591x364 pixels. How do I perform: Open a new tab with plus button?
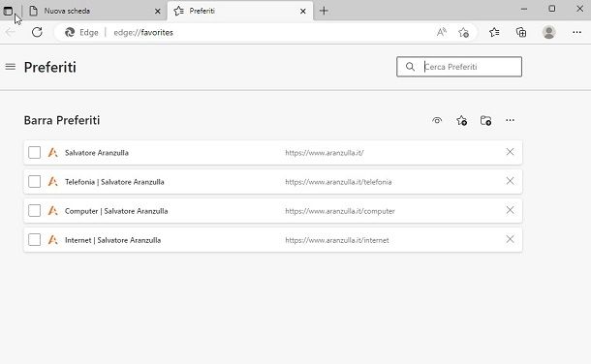(x=324, y=11)
